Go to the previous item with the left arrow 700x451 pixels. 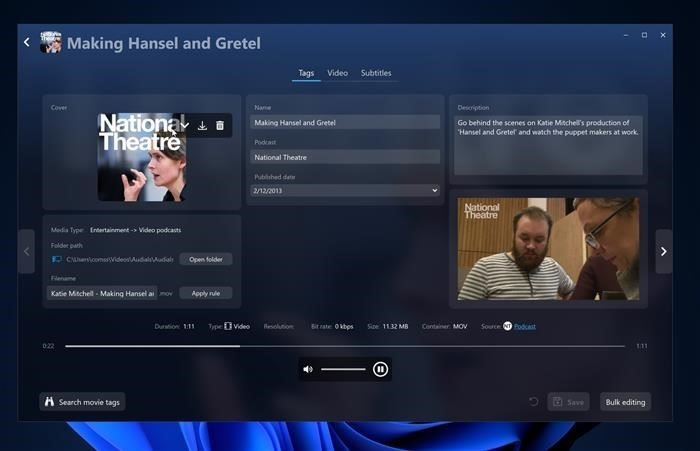[x=26, y=251]
